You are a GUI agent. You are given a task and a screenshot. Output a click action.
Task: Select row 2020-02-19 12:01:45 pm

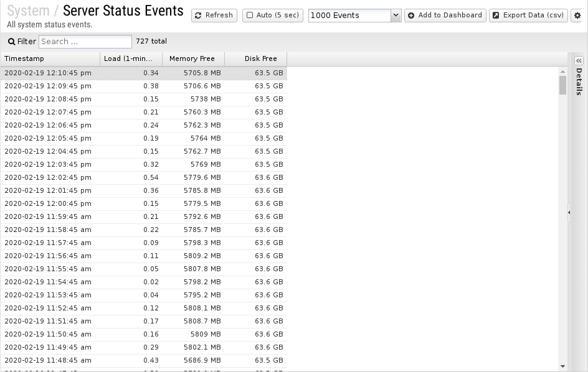click(144, 191)
